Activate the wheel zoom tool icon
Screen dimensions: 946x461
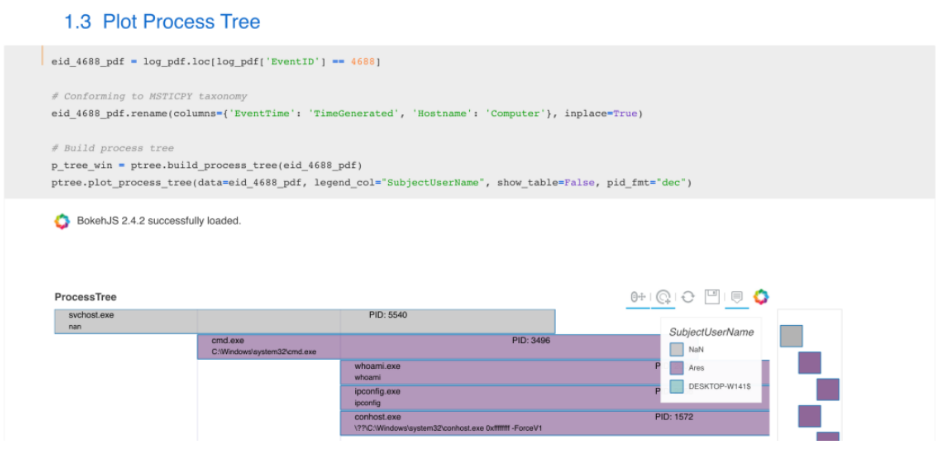pos(638,297)
